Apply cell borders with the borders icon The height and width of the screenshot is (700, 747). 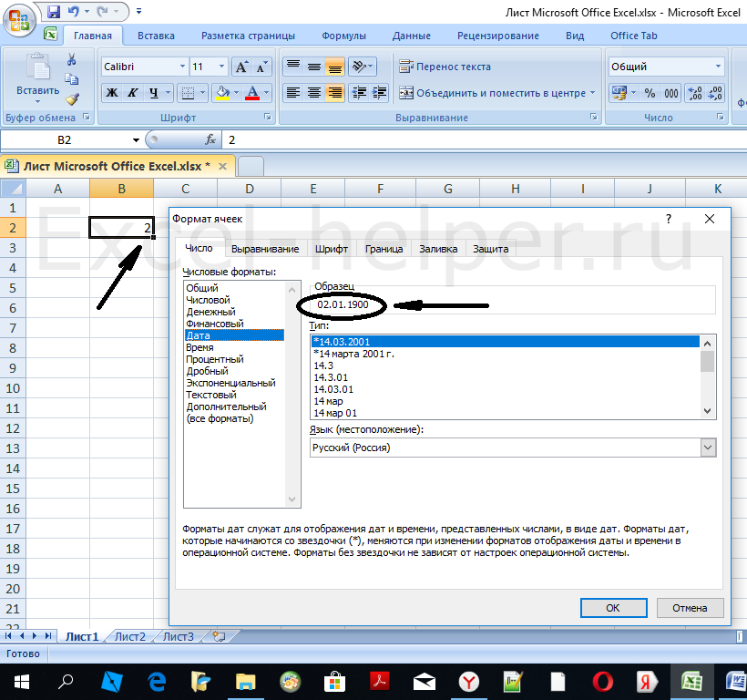click(x=189, y=93)
